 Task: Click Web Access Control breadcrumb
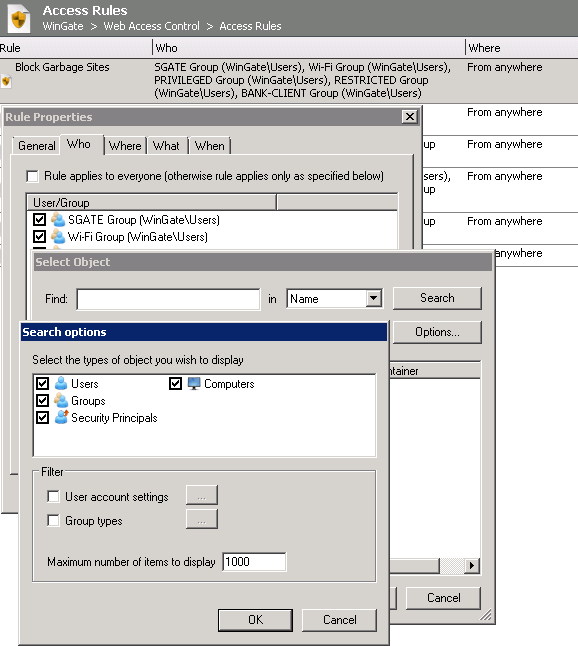click(151, 26)
